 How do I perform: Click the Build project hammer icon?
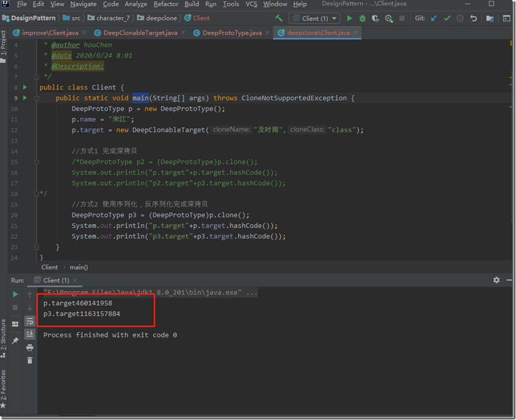(279, 18)
